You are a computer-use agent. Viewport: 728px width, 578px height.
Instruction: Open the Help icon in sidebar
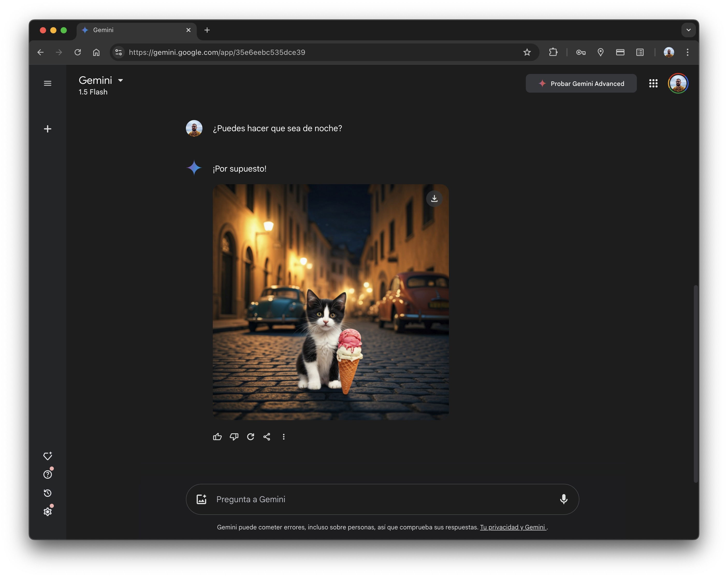pyautogui.click(x=48, y=475)
